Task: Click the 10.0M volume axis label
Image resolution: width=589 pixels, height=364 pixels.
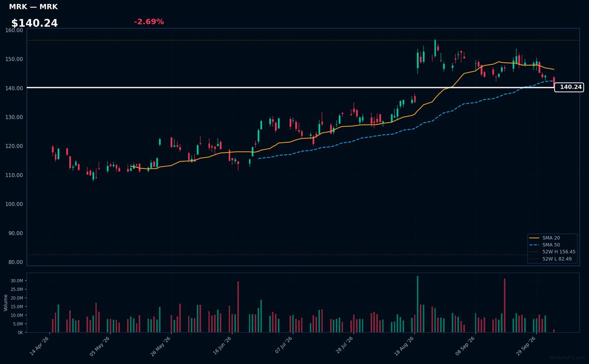Action: point(16,315)
